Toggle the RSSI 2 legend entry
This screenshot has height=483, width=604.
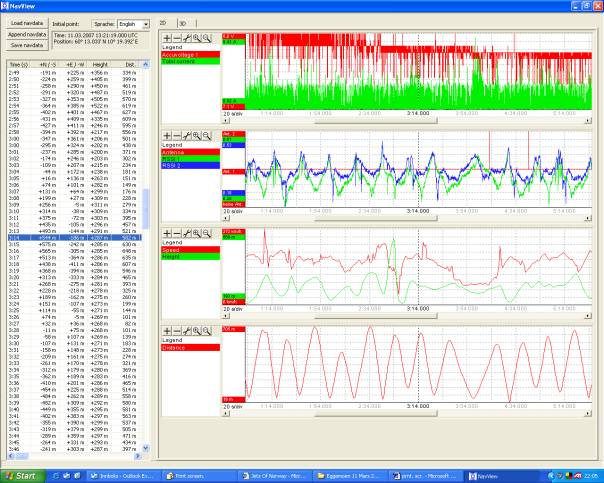(191, 165)
